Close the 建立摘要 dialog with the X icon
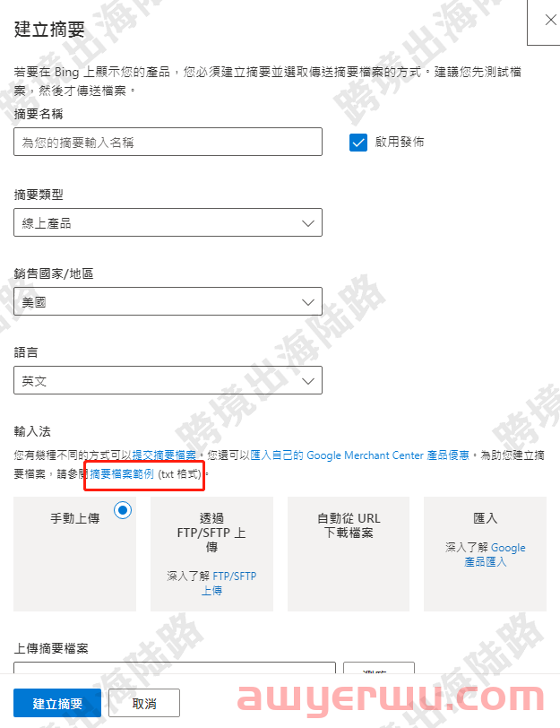The width and height of the screenshot is (560, 728). pyautogui.click(x=550, y=20)
